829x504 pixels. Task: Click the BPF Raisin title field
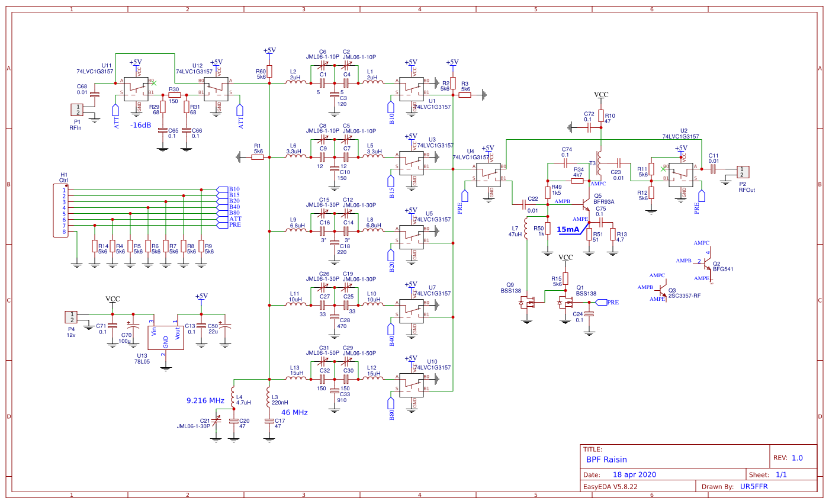[x=606, y=459]
